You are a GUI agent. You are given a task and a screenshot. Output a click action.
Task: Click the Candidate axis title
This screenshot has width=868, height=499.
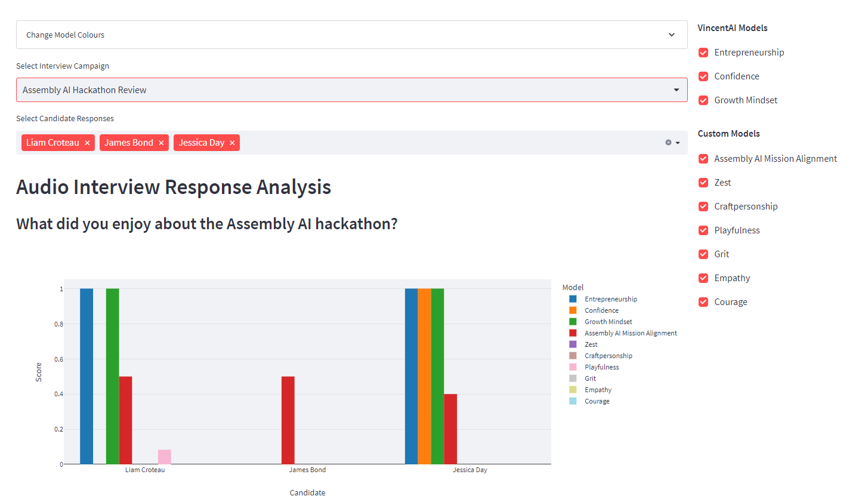click(x=307, y=492)
